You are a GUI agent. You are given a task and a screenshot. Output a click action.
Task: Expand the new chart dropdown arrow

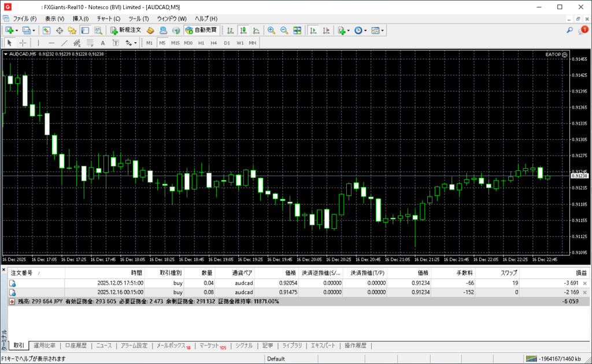17,30
